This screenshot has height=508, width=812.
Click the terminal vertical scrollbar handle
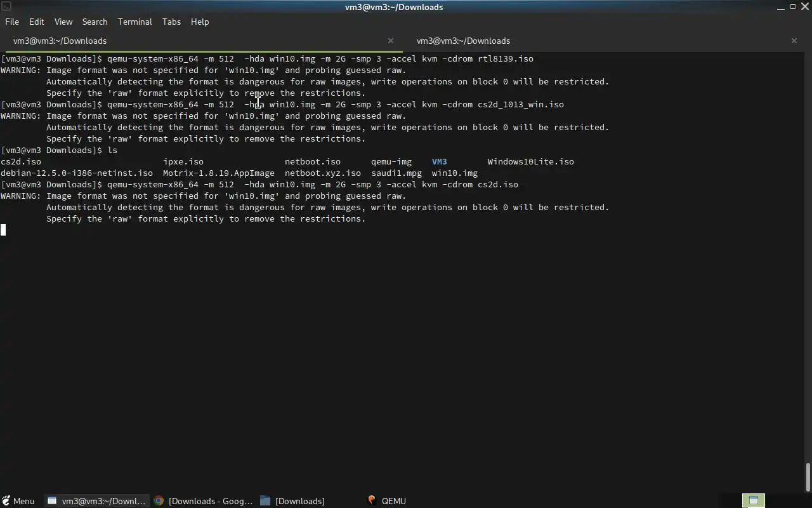tap(808, 477)
